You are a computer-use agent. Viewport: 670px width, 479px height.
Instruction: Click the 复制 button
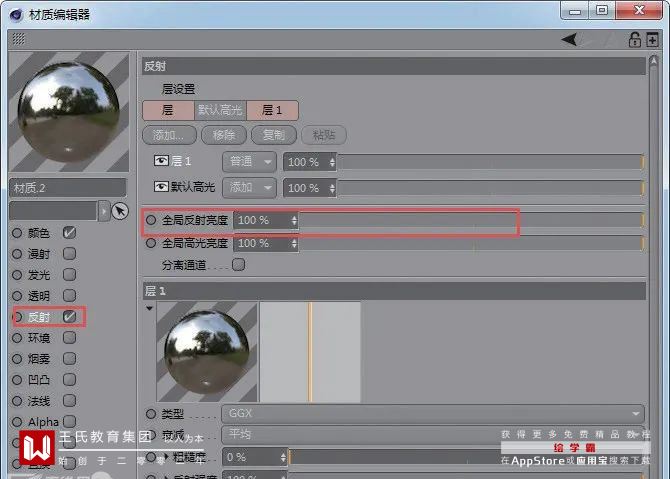pyautogui.click(x=273, y=135)
